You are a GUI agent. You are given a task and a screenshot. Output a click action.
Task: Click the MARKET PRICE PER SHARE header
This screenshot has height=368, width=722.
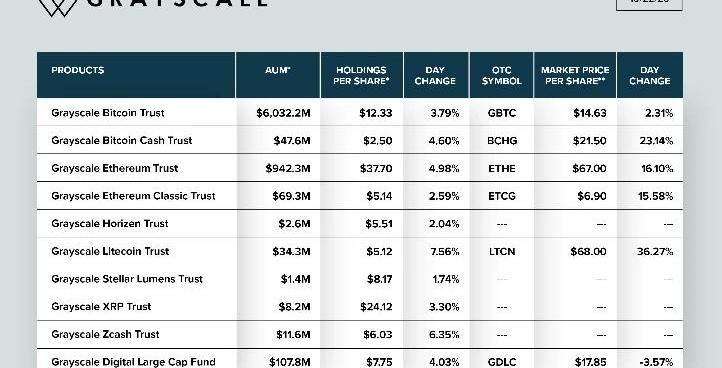click(x=575, y=76)
